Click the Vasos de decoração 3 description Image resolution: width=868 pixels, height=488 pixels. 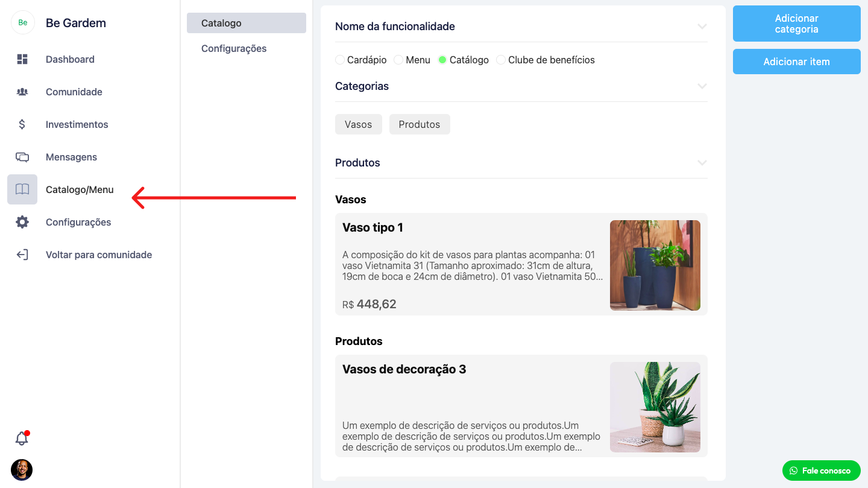pyautogui.click(x=471, y=437)
